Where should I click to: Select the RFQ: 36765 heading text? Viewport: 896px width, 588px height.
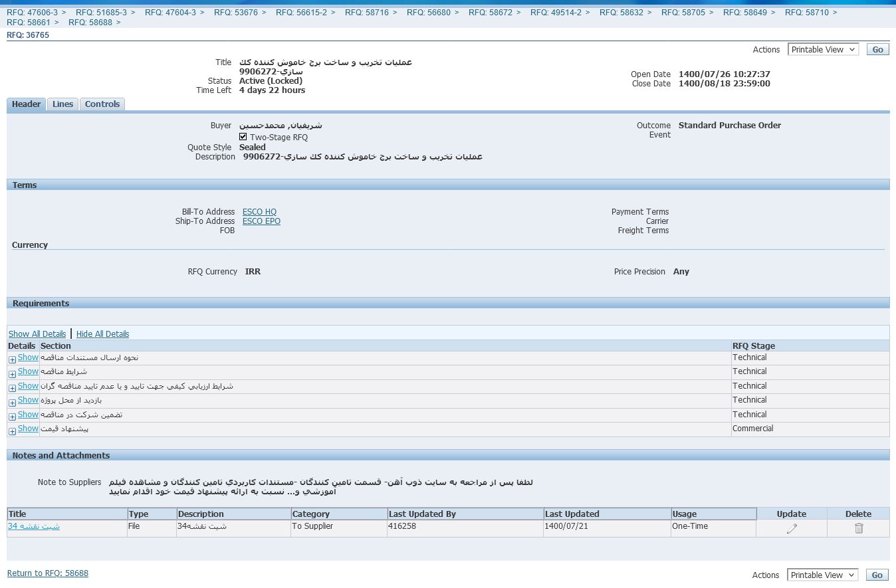tap(28, 35)
